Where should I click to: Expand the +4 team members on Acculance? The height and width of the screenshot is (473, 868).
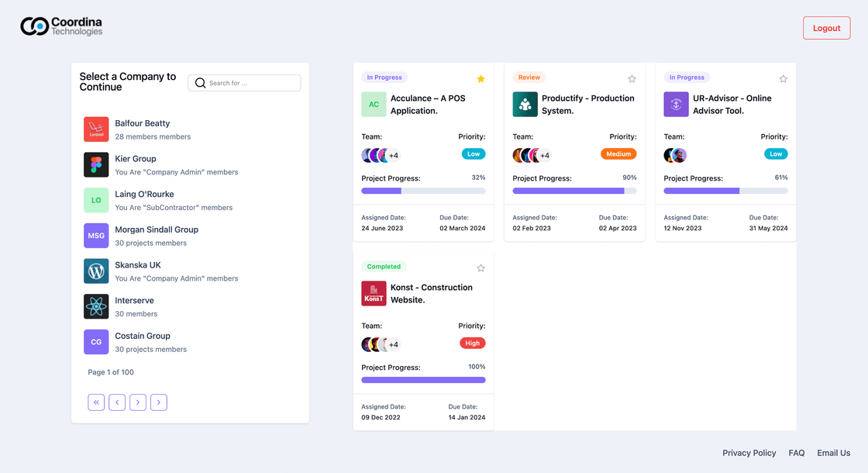[x=392, y=154]
